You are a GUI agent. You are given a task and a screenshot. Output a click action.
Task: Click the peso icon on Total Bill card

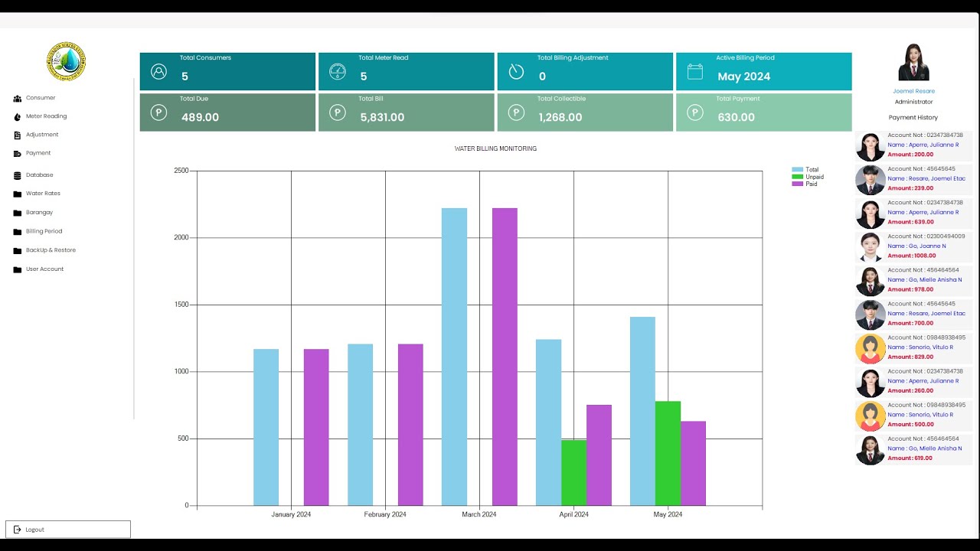pos(338,112)
